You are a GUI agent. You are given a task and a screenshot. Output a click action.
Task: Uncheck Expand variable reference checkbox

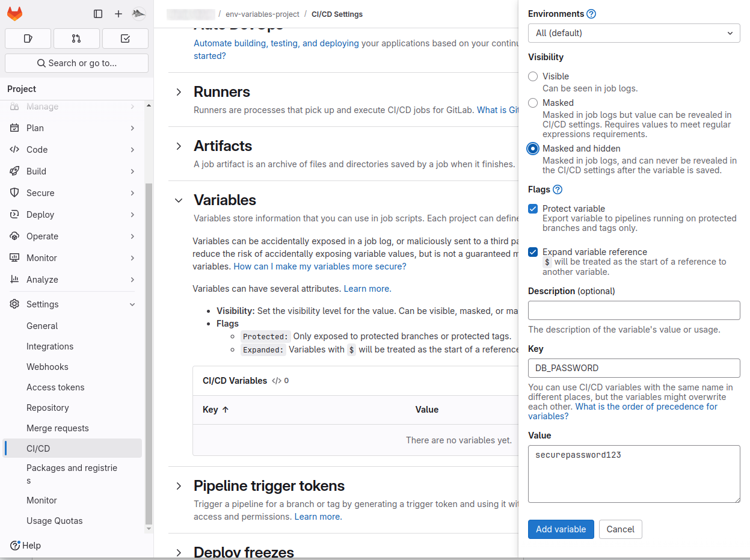pyautogui.click(x=533, y=252)
